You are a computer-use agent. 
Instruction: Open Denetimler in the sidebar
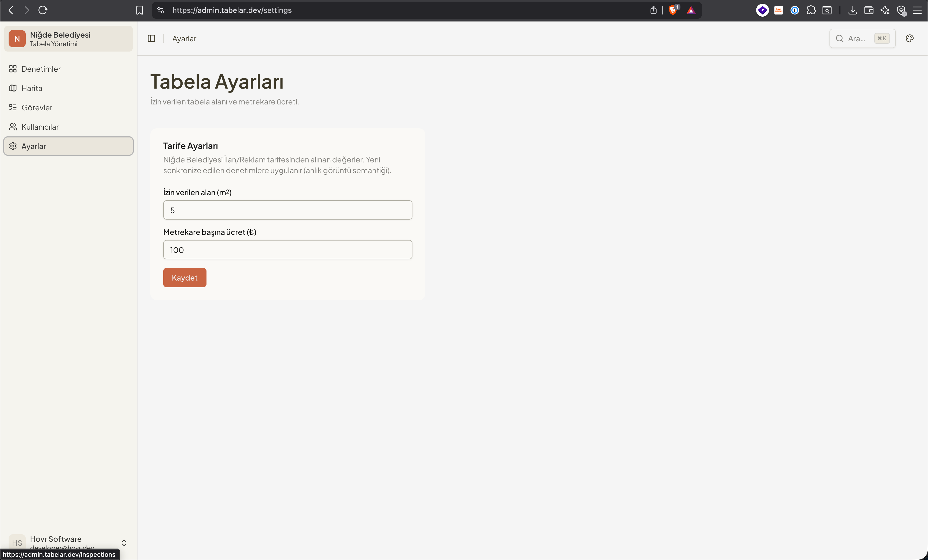pyautogui.click(x=68, y=69)
